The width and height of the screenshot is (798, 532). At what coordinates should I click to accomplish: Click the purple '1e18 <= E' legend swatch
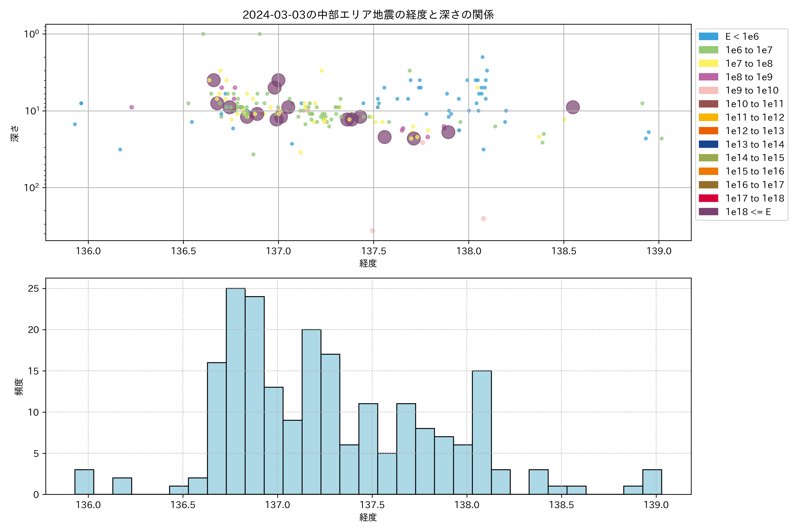708,212
